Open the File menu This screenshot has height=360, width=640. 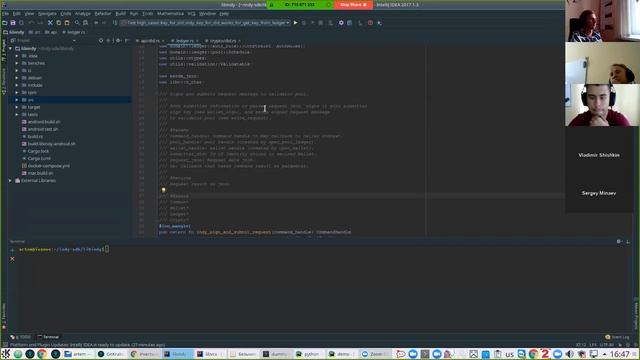pyautogui.click(x=5, y=13)
